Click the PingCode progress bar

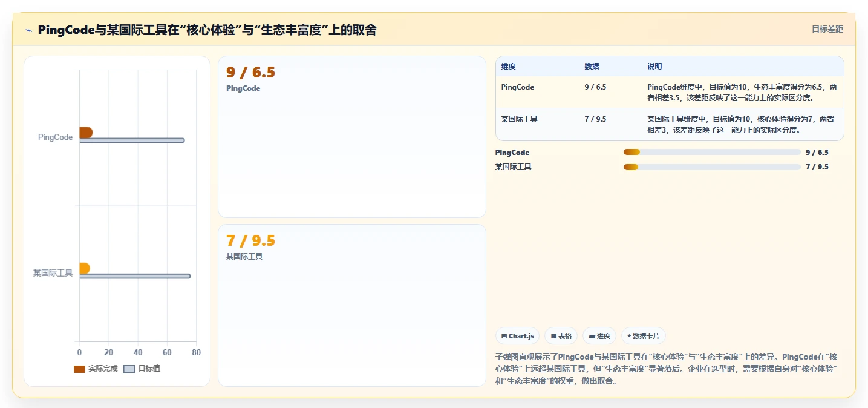712,153
